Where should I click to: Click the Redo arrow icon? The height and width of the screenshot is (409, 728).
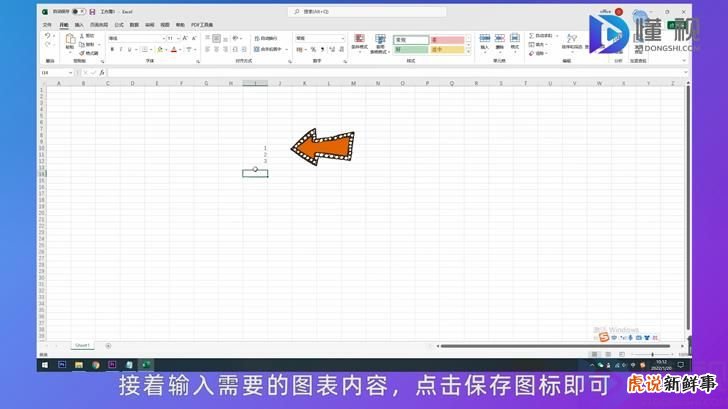click(x=47, y=45)
